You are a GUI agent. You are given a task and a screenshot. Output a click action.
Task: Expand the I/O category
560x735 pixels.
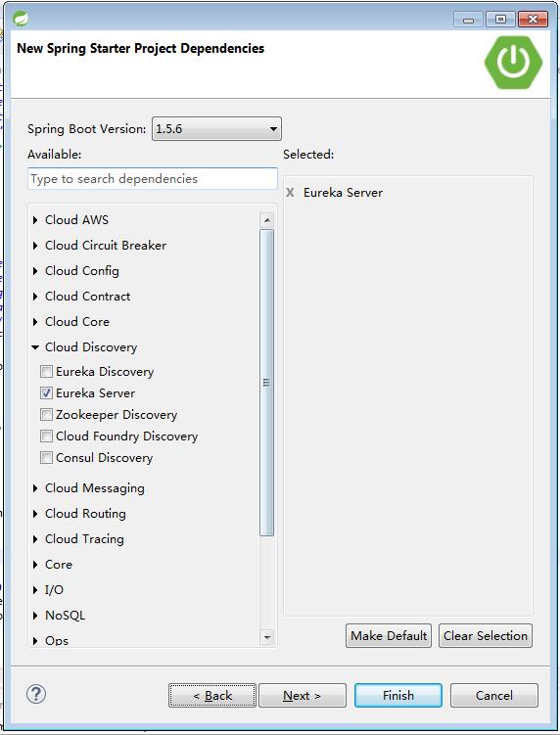tap(35, 590)
